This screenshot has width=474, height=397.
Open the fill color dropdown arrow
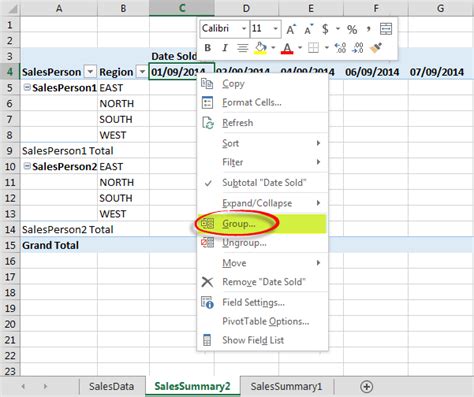pyautogui.click(x=273, y=48)
